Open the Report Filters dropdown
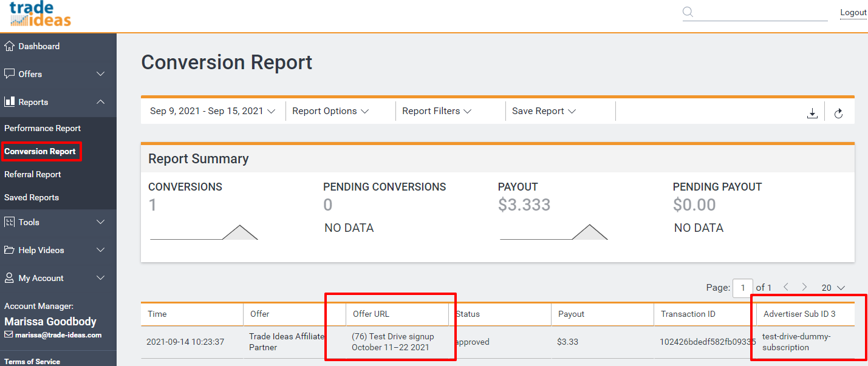The width and height of the screenshot is (868, 366). tap(437, 111)
